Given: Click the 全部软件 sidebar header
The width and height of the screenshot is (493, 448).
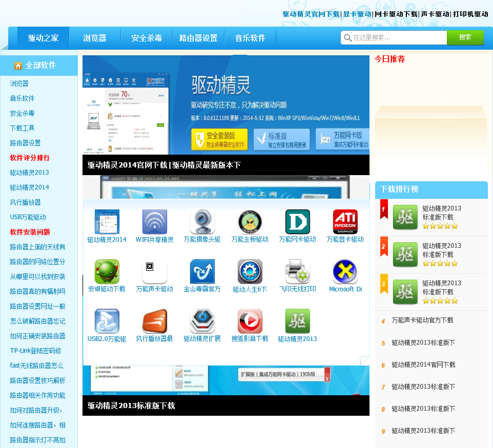Looking at the screenshot, I should pyautogui.click(x=38, y=66).
